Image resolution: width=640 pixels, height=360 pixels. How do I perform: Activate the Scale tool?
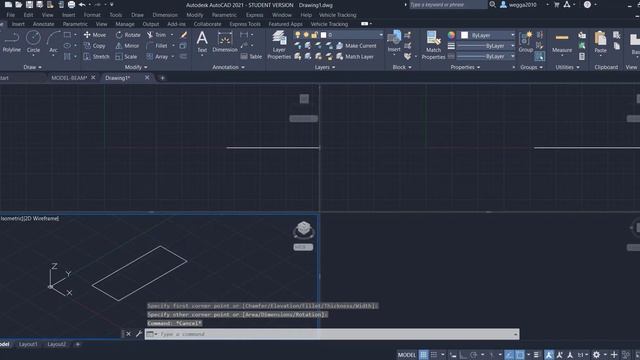[126, 57]
